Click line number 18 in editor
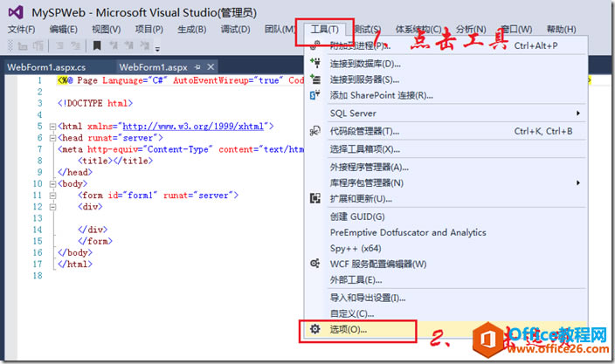615x364 pixels. (x=38, y=276)
